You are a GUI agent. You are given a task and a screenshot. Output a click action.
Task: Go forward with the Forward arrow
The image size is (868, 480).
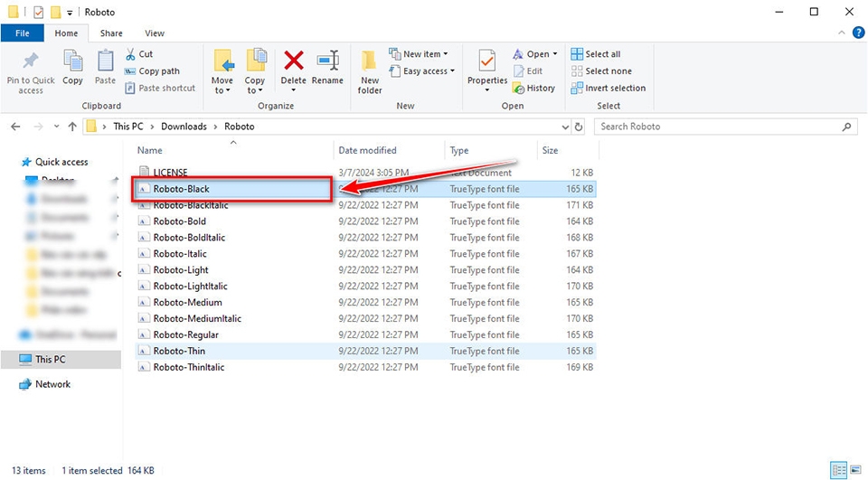point(38,127)
